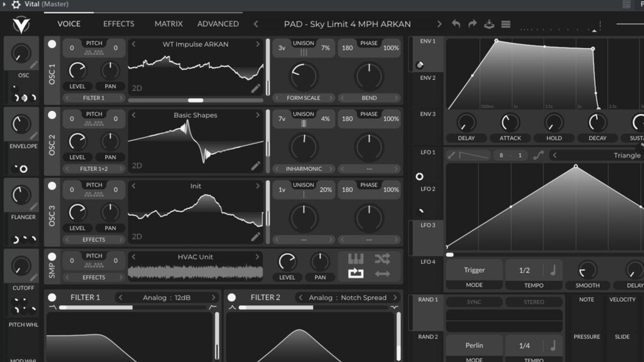
Task: Click the OSC 1 unison voices 3v value
Action: [282, 48]
